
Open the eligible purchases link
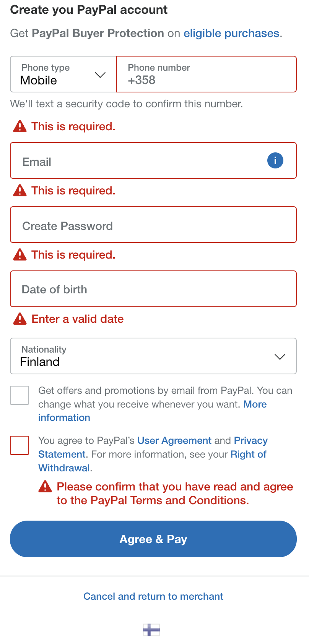click(x=231, y=34)
